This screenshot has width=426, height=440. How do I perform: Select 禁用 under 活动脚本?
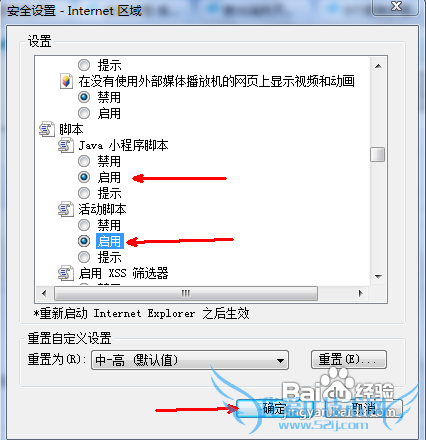(x=84, y=225)
